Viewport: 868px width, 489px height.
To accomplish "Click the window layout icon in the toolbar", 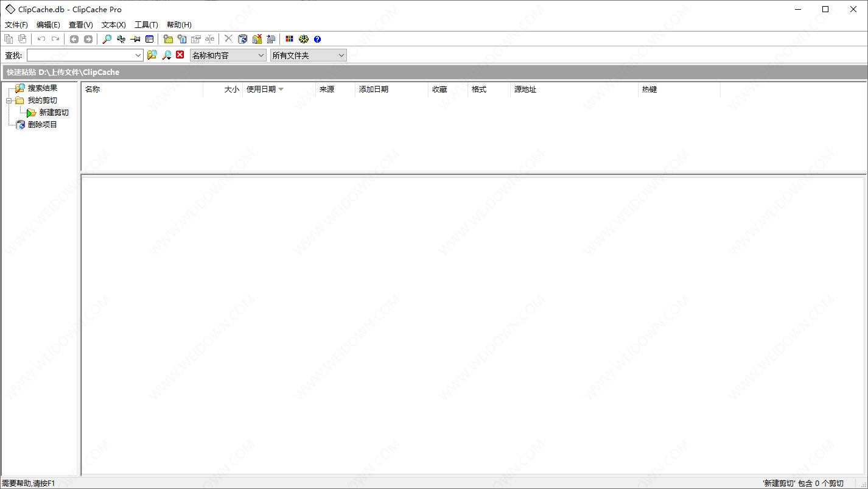I will (x=149, y=39).
